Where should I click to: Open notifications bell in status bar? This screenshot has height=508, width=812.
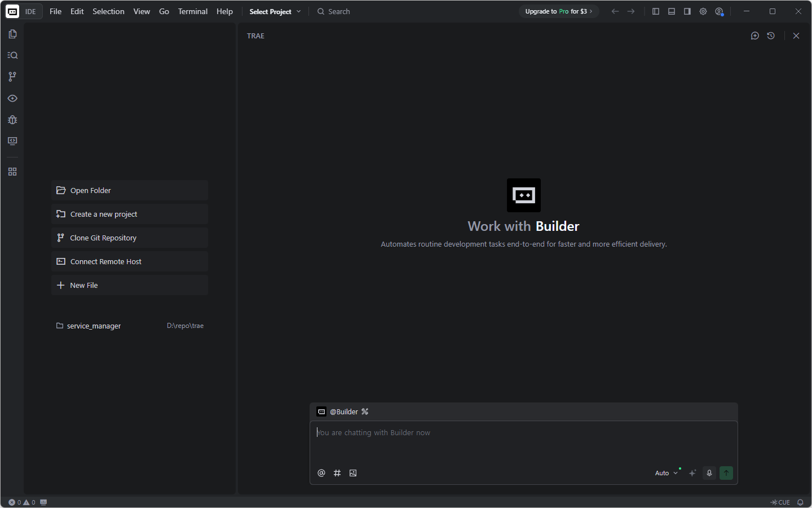point(800,502)
